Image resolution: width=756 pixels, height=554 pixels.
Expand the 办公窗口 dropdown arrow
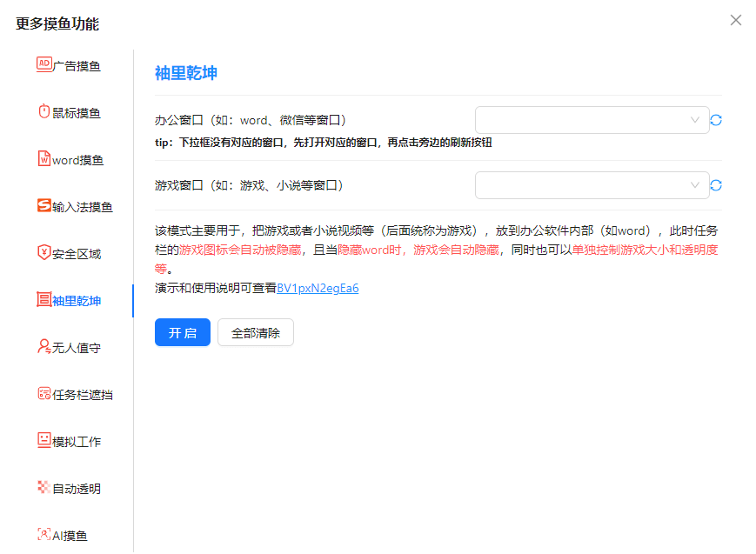point(694,120)
